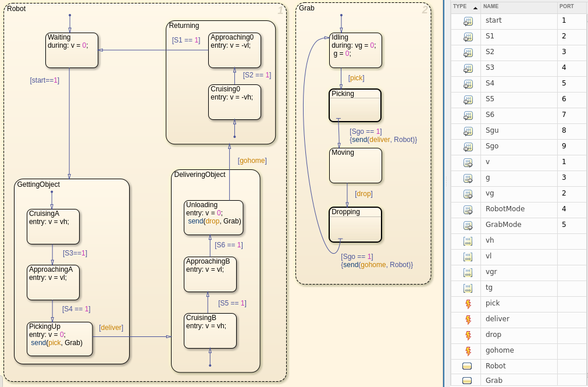
Task: Click the state icon beside Robot symbol
Action: 467,367
